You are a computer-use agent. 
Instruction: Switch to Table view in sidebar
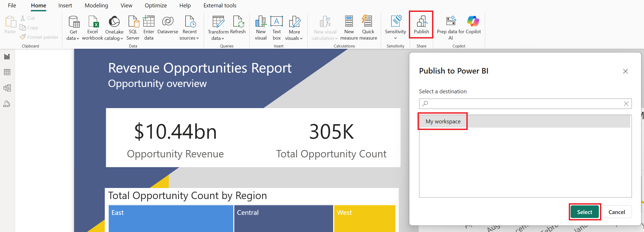[x=7, y=72]
